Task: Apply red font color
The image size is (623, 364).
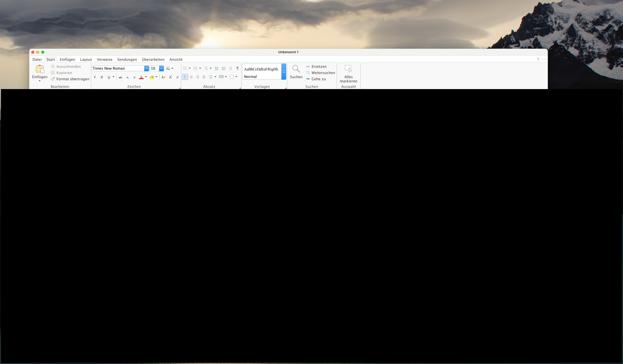Action: [x=141, y=77]
